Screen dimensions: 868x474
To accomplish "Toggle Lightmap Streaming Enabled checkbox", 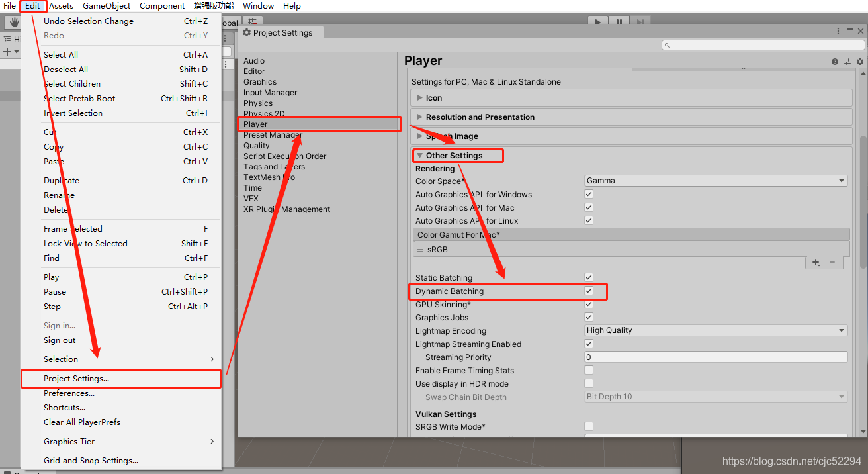I will click(x=589, y=344).
